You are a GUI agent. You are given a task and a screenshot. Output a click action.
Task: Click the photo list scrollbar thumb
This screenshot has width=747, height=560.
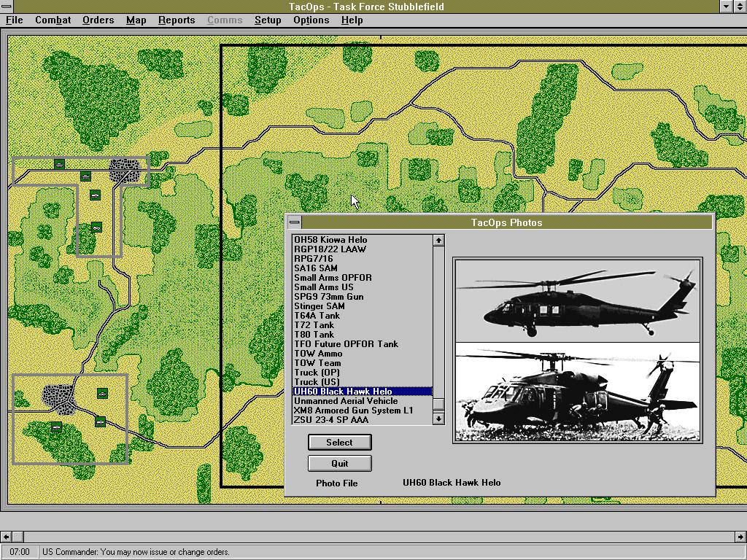[x=438, y=404]
